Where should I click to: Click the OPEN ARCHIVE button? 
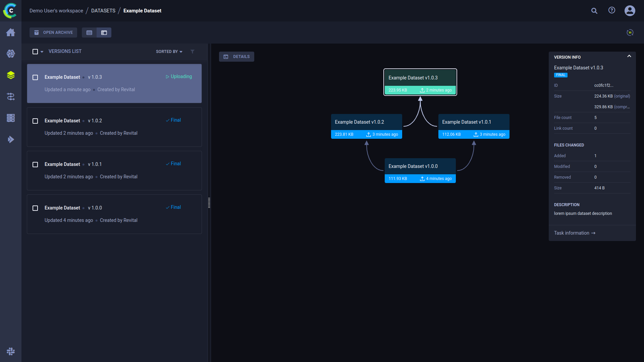click(53, 33)
